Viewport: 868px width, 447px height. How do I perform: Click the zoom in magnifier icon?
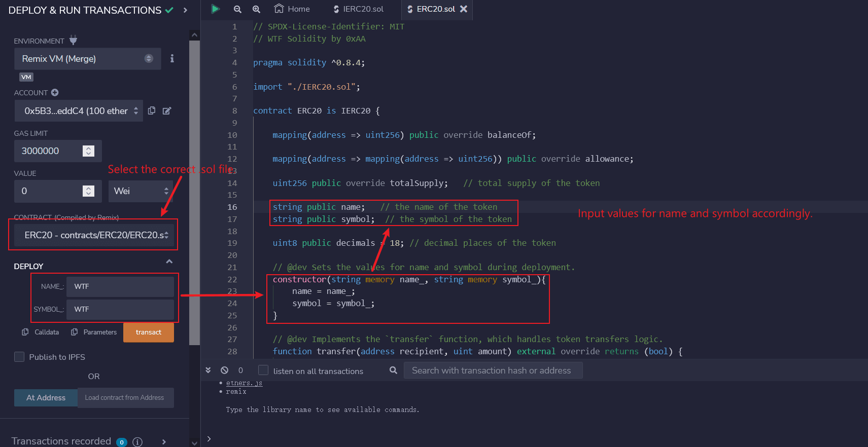256,9
